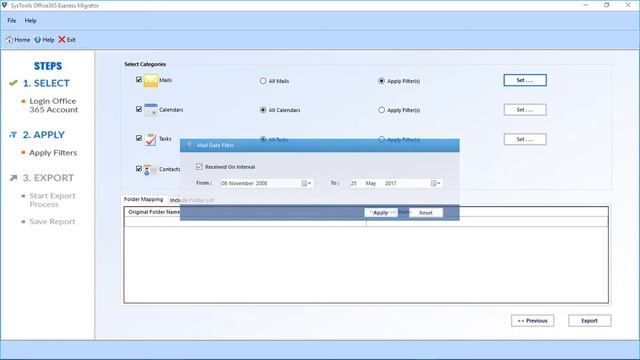Click the red Exit toolbar icon

pyautogui.click(x=62, y=40)
